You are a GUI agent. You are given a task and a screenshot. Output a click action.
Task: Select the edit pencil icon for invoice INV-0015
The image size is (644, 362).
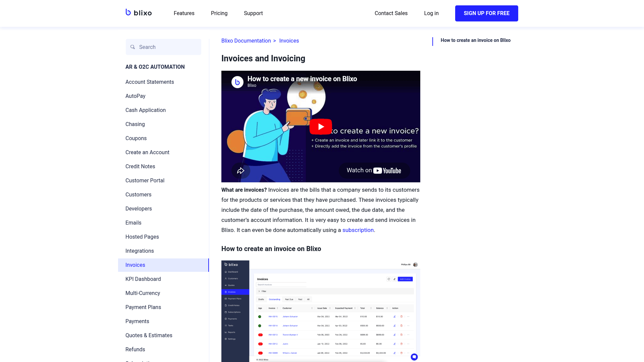coord(394,316)
